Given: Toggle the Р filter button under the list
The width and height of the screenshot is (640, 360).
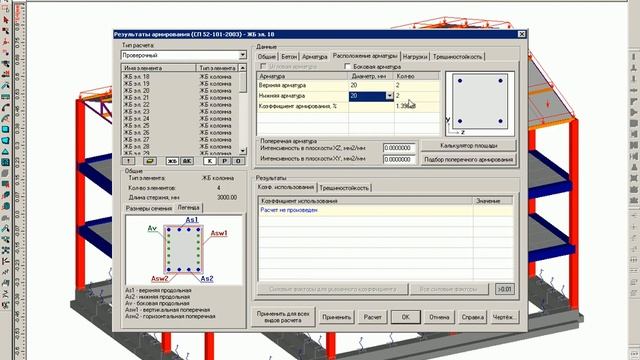Looking at the screenshot, I should point(224,161).
